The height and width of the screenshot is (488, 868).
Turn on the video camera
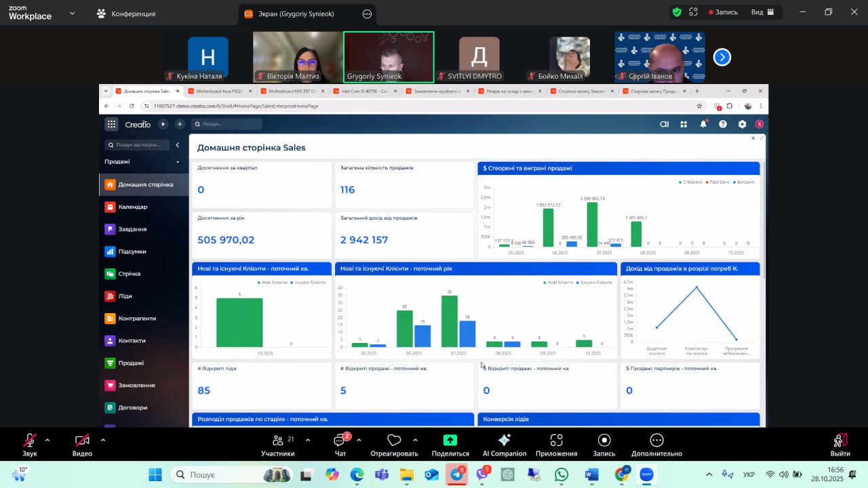click(82, 441)
